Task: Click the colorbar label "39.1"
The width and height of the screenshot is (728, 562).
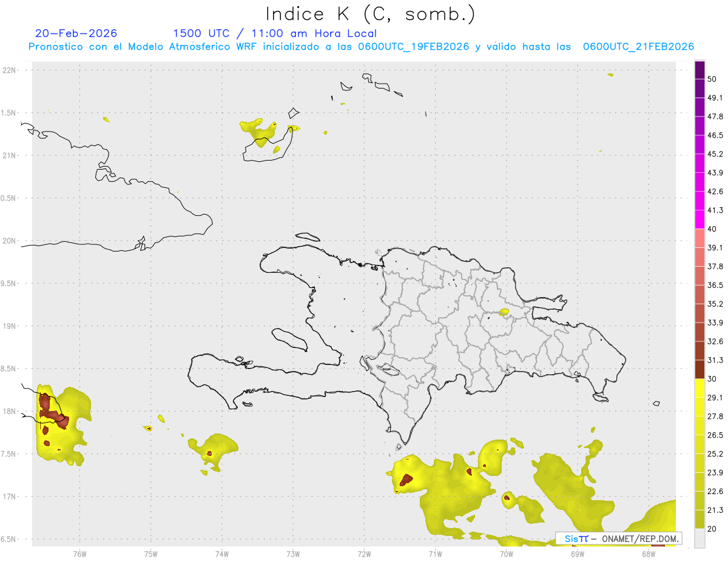Action: (x=715, y=248)
